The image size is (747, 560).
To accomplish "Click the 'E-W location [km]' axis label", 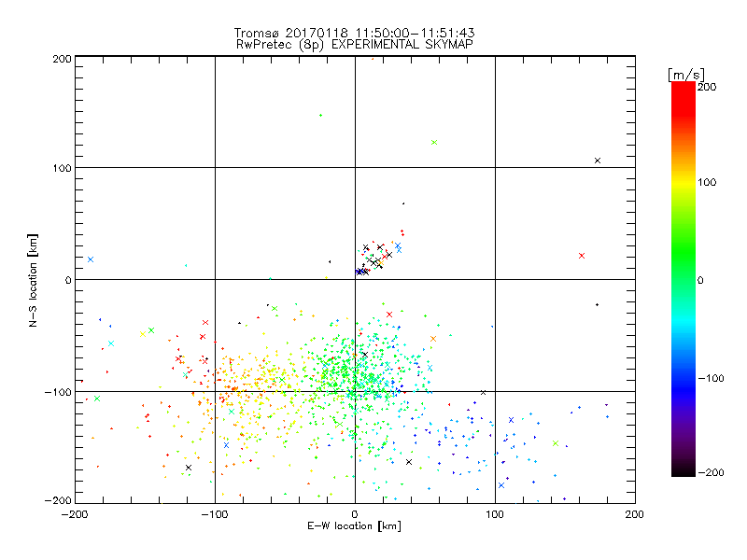I will click(x=354, y=526).
